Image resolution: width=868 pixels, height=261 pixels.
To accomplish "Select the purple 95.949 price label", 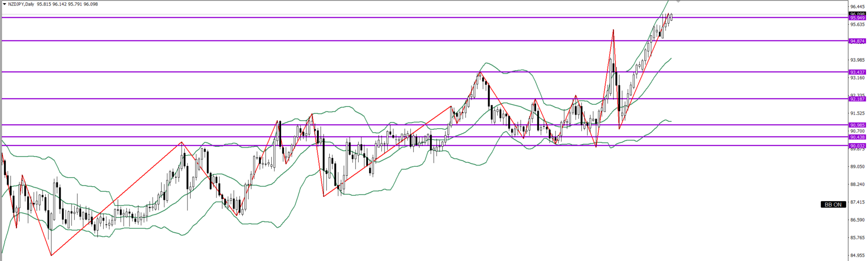I will point(857,18).
